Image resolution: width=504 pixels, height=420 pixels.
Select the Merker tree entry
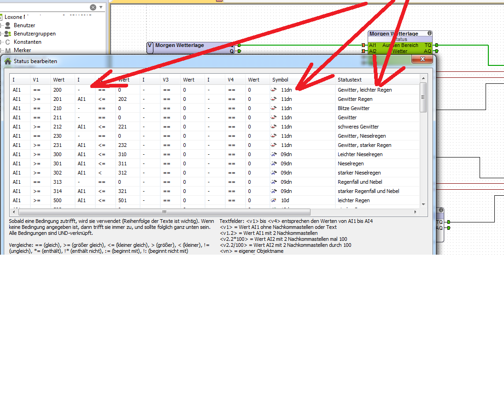[x=23, y=51]
